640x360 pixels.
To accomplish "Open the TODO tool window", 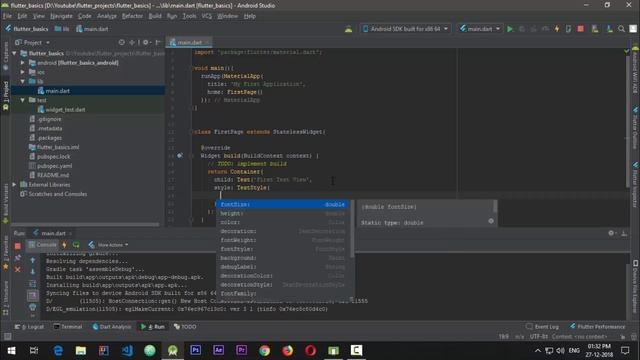I will tap(185, 327).
